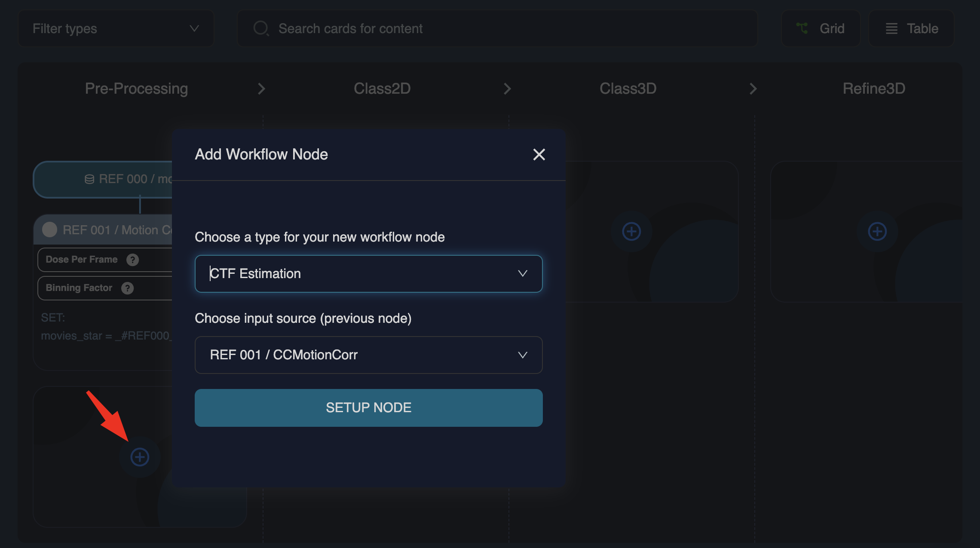The width and height of the screenshot is (980, 548).
Task: Open CTF Estimation node type dropdown
Action: tap(368, 273)
